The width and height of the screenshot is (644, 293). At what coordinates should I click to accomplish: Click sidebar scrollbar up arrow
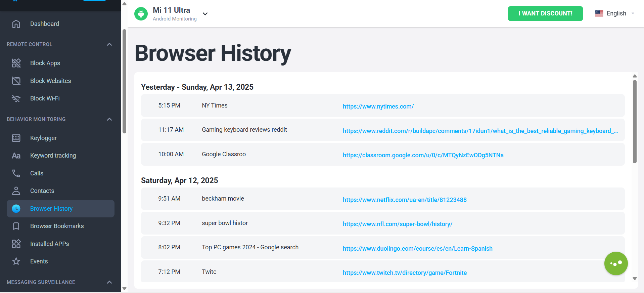[x=124, y=4]
